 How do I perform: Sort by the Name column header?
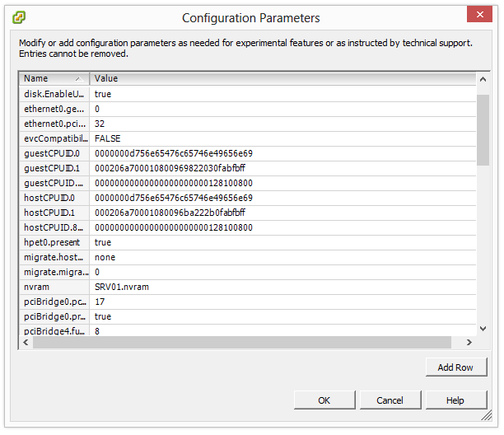click(x=54, y=78)
